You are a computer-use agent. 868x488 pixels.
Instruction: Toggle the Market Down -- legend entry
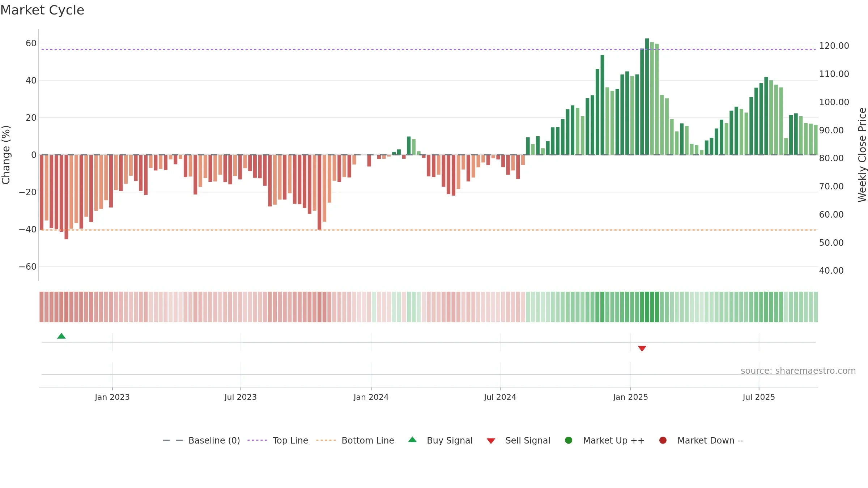[x=701, y=440]
